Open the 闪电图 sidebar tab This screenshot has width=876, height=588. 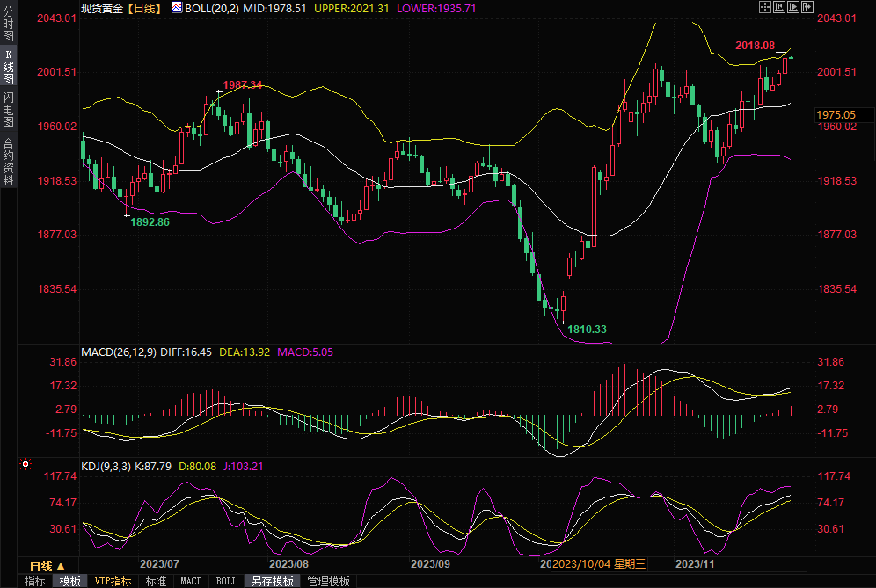tap(8, 109)
